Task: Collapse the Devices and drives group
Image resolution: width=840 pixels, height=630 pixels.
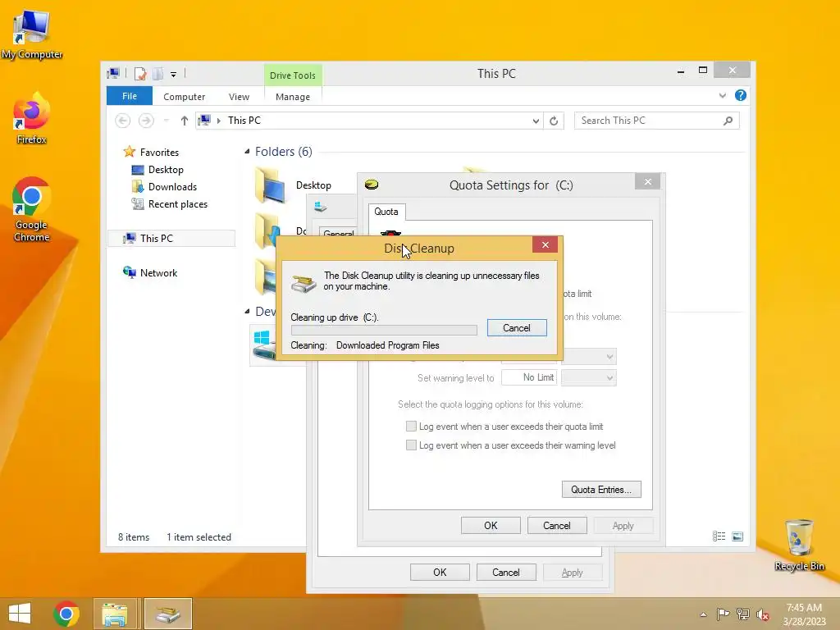Action: pos(247,311)
